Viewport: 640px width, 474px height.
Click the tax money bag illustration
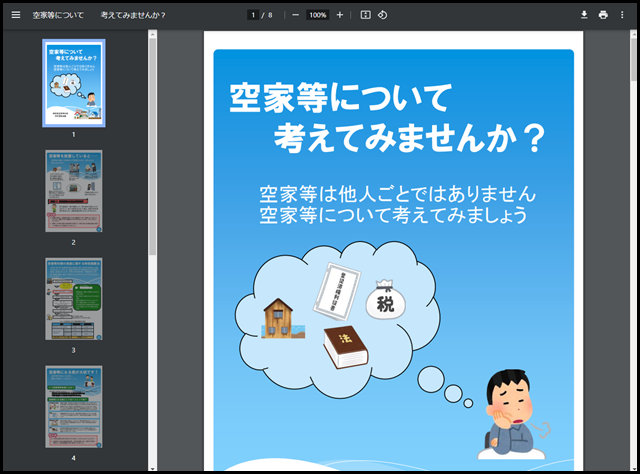[x=385, y=299]
